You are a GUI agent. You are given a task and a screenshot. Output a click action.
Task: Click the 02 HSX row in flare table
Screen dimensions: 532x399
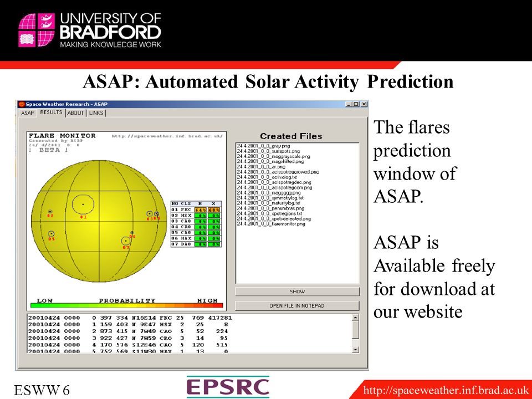(x=196, y=216)
